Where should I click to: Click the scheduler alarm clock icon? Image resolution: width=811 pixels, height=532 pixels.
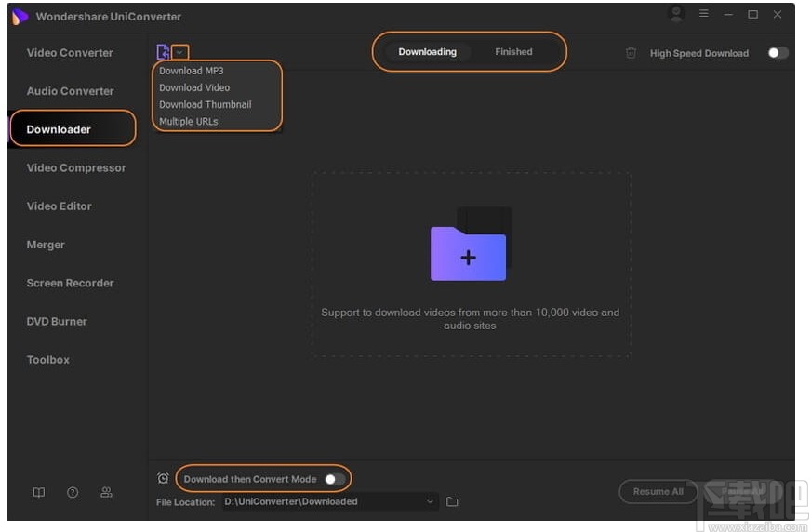[x=163, y=478]
